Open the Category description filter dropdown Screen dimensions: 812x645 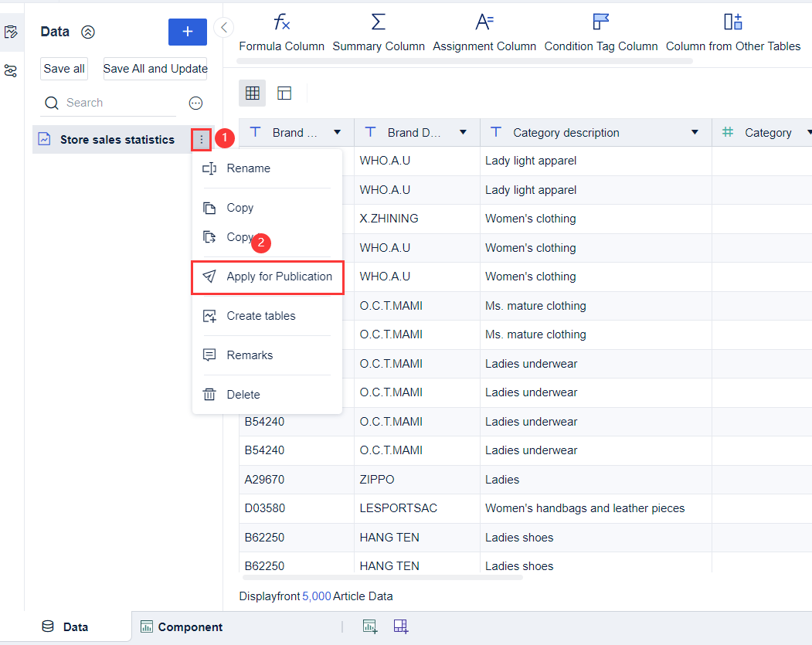(x=694, y=132)
